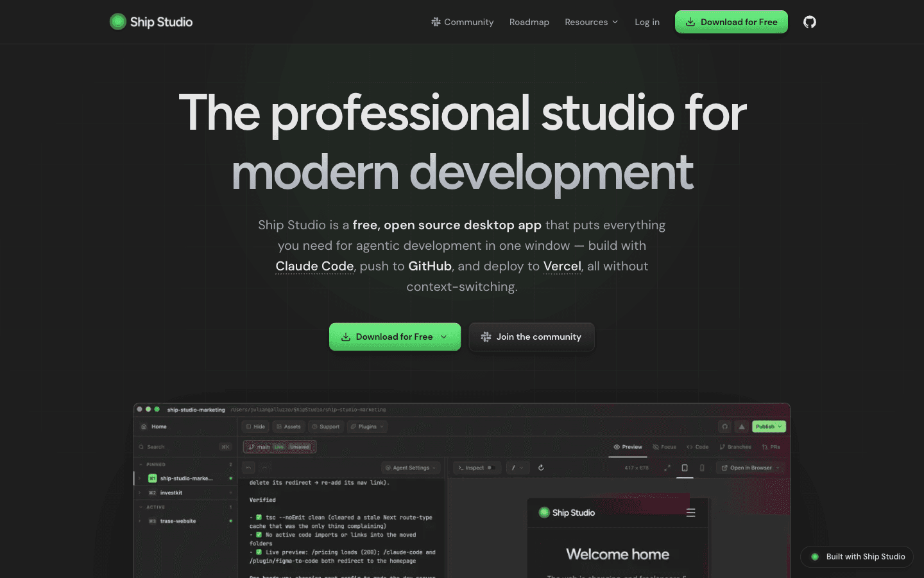Collapse the ACTIVE section in the sidebar
Screen dimensions: 924x578
tap(141, 507)
